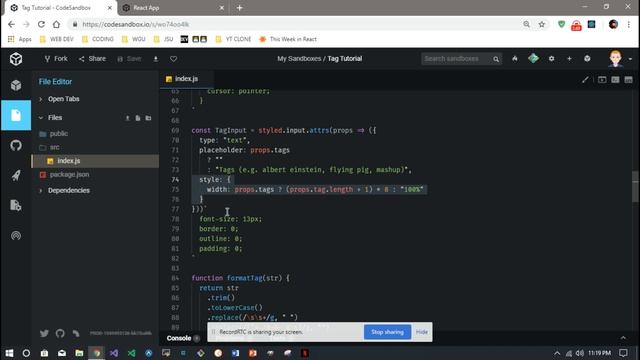Click the 'function formatTag(str) {' code line

click(x=240, y=278)
